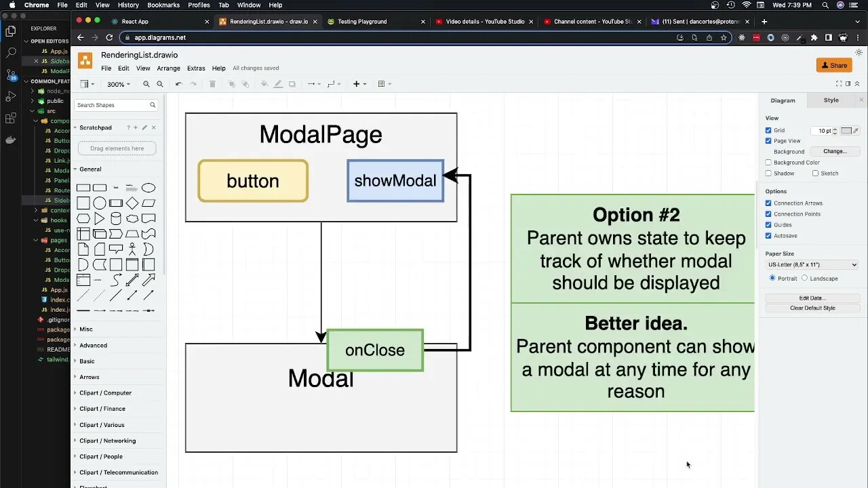Enable the Sketch checkbox
868x488 pixels.
[815, 174]
